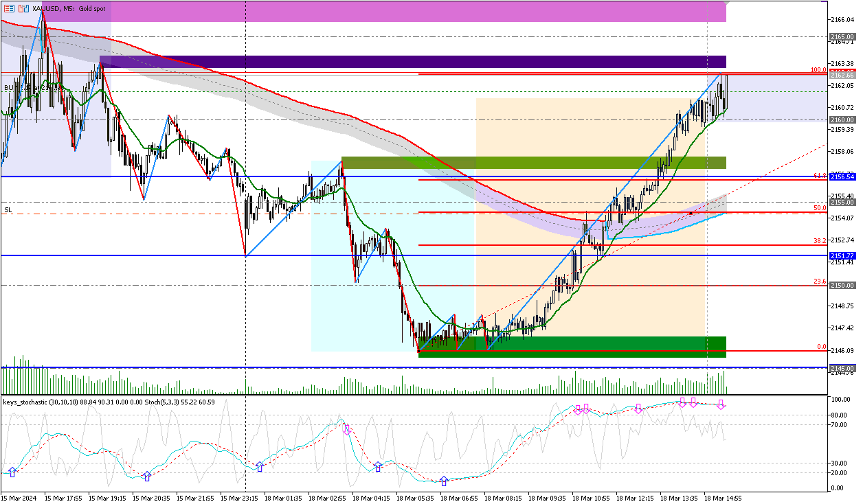863x504 pixels.
Task: Select the 2165.00 price level label
Action: (841, 36)
